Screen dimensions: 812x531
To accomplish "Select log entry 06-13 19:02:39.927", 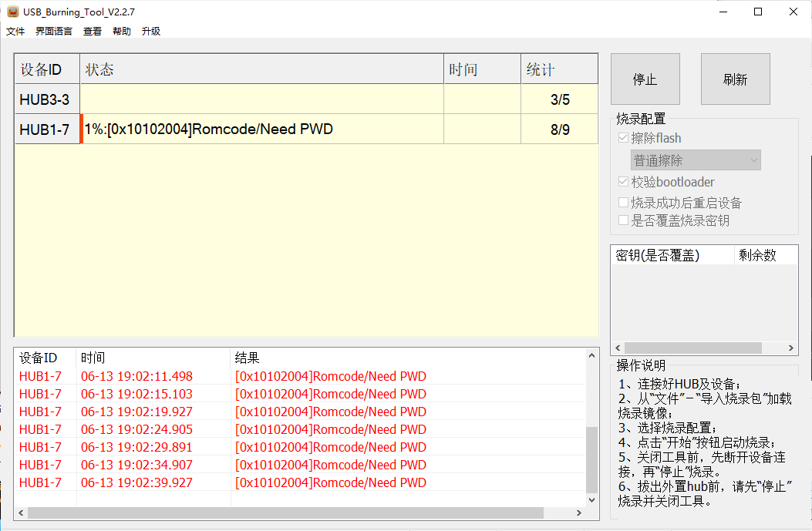I will (x=301, y=482).
